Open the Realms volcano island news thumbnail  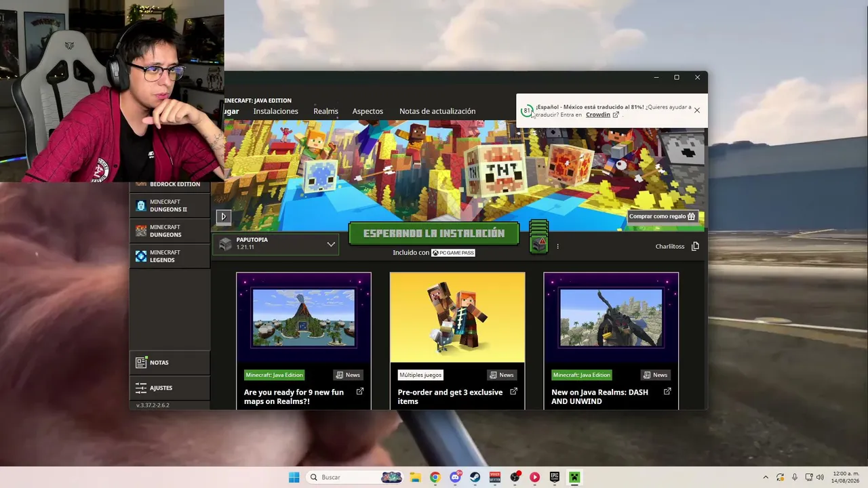(x=304, y=318)
